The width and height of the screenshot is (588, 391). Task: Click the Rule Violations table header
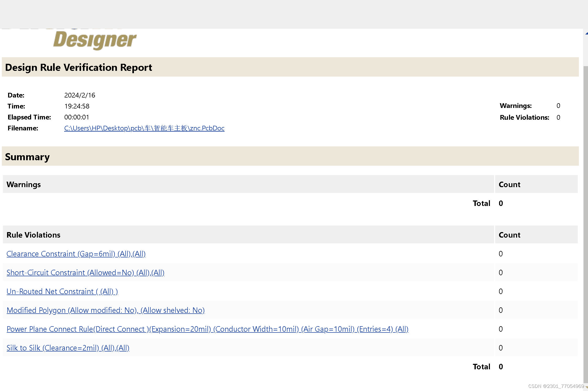point(33,235)
